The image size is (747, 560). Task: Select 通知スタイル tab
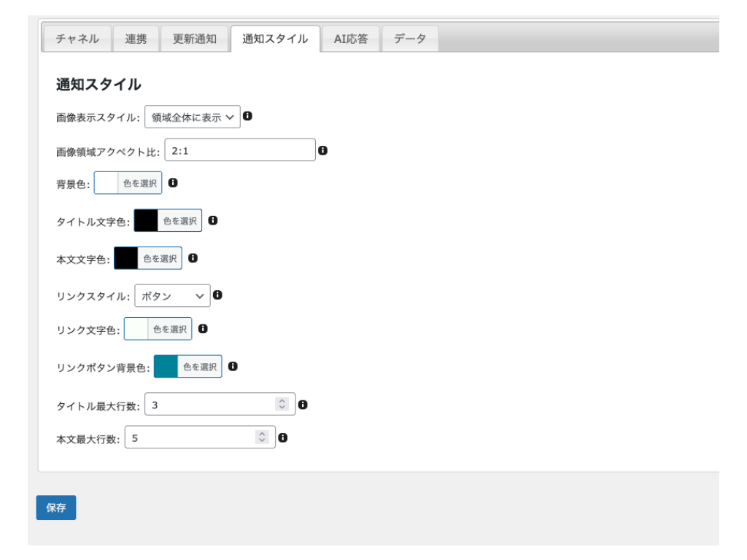(275, 39)
